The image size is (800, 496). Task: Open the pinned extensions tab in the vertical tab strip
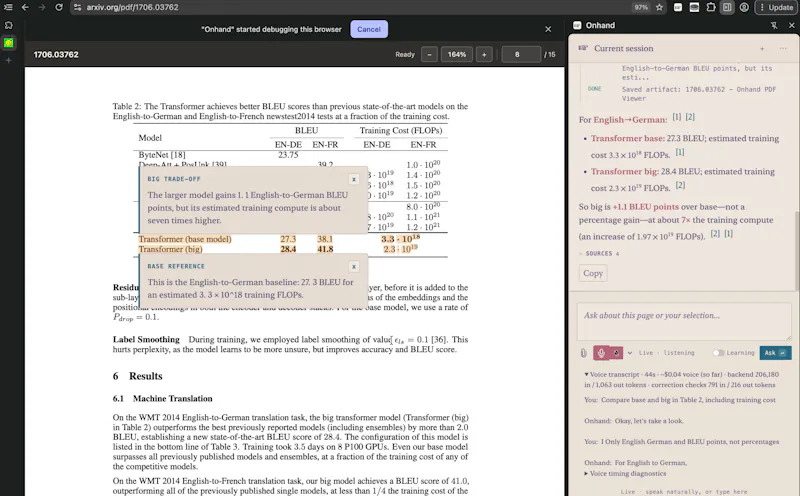pos(8,25)
